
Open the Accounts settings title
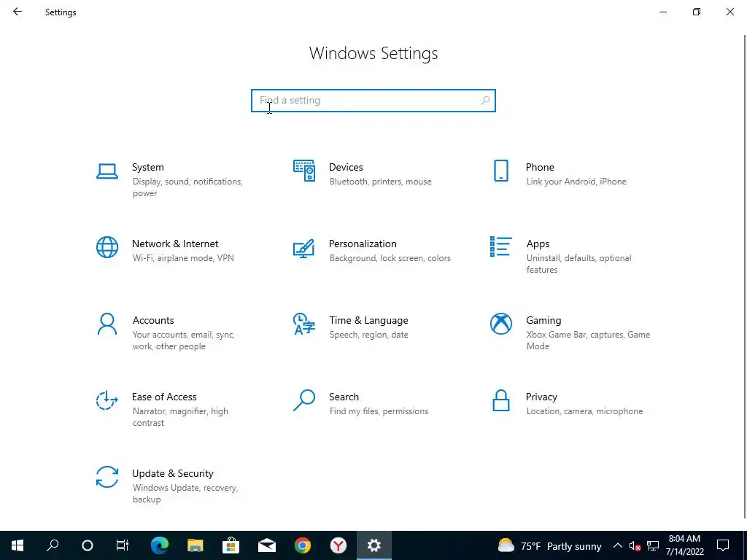(x=153, y=321)
